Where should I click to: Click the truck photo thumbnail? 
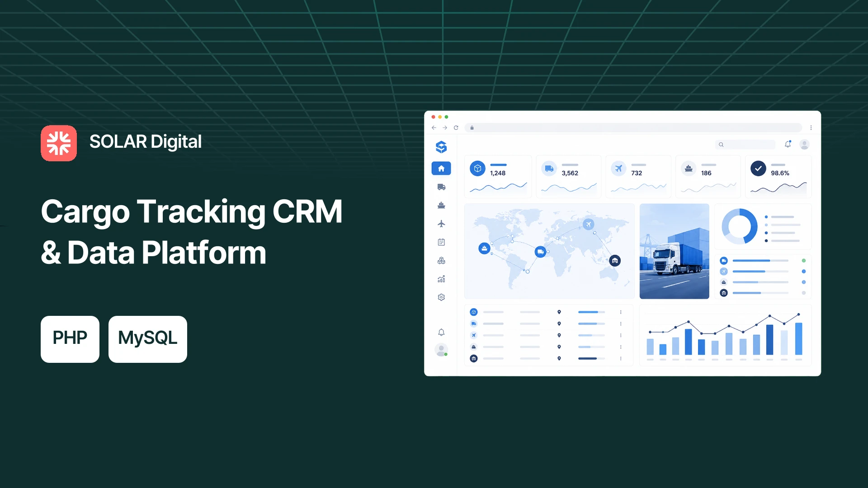pyautogui.click(x=674, y=251)
